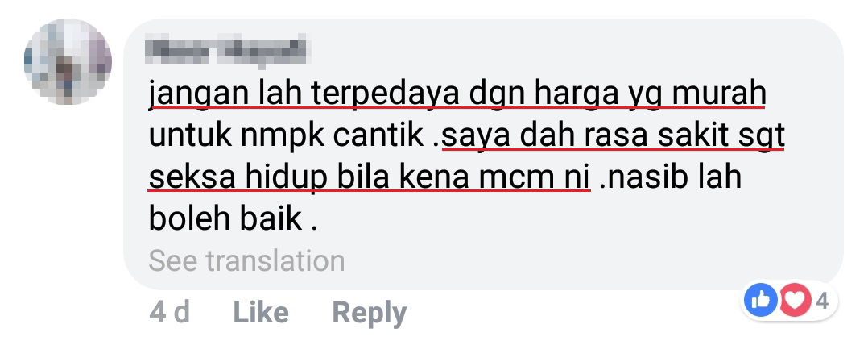Like this comment
Image resolution: width=868 pixels, height=341 pixels.
point(261,314)
